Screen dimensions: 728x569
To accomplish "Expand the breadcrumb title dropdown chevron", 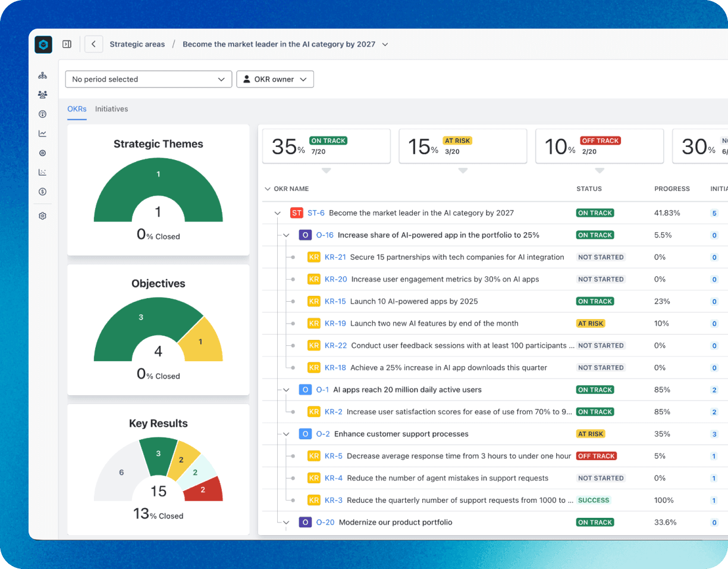I will click(x=385, y=45).
